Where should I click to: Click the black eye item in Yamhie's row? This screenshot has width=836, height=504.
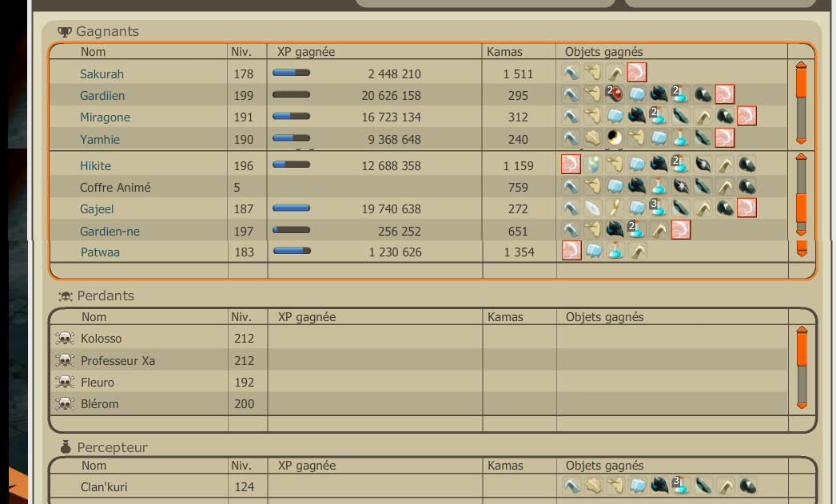[615, 138]
